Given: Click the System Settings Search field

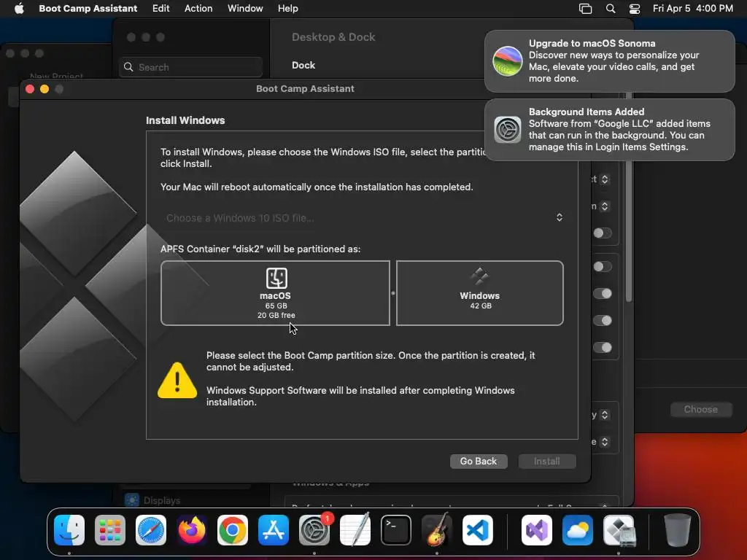Looking at the screenshot, I should 190,67.
